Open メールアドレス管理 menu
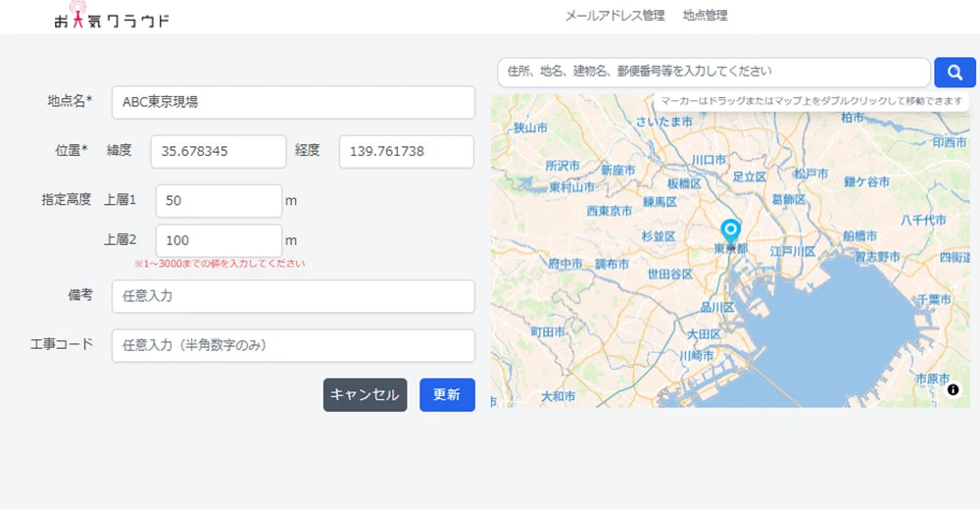Screen dimensions: 980x509 pos(614,16)
